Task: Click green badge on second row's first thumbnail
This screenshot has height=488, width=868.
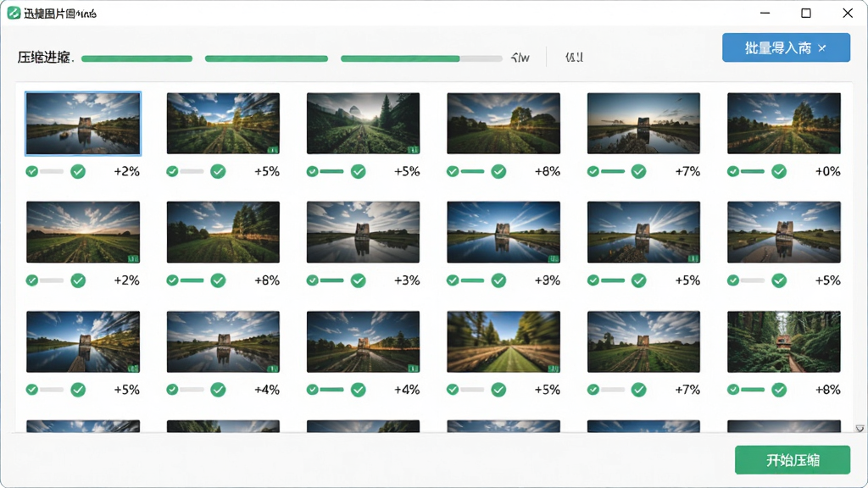Action: point(132,258)
